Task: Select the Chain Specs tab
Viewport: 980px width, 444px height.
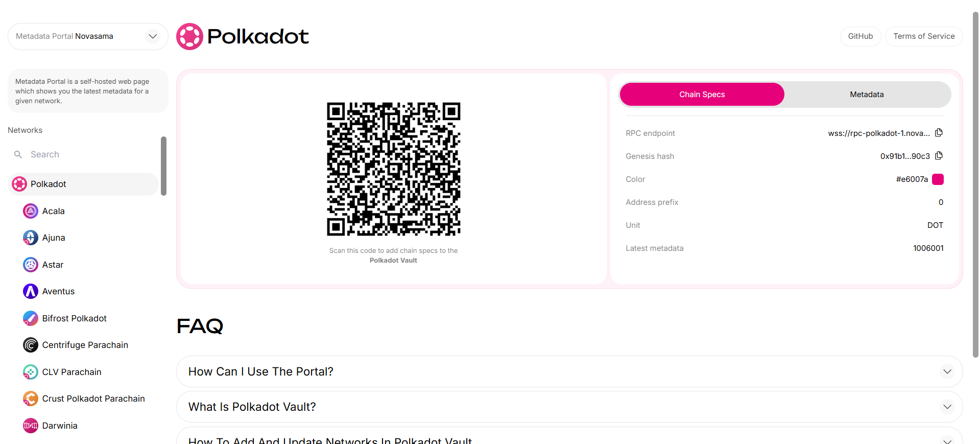Action: (x=702, y=95)
